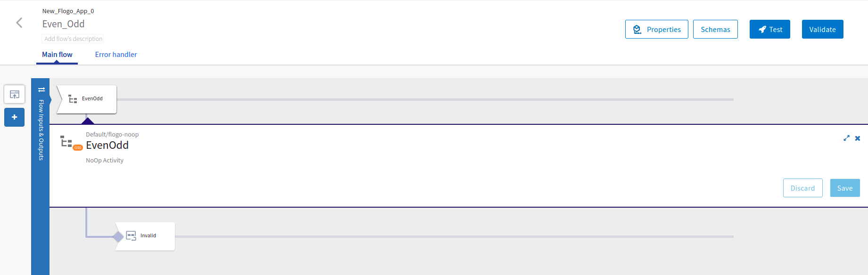The height and width of the screenshot is (275, 868).
Task: Close the EvenOdd activity configuration panel
Action: [x=858, y=138]
